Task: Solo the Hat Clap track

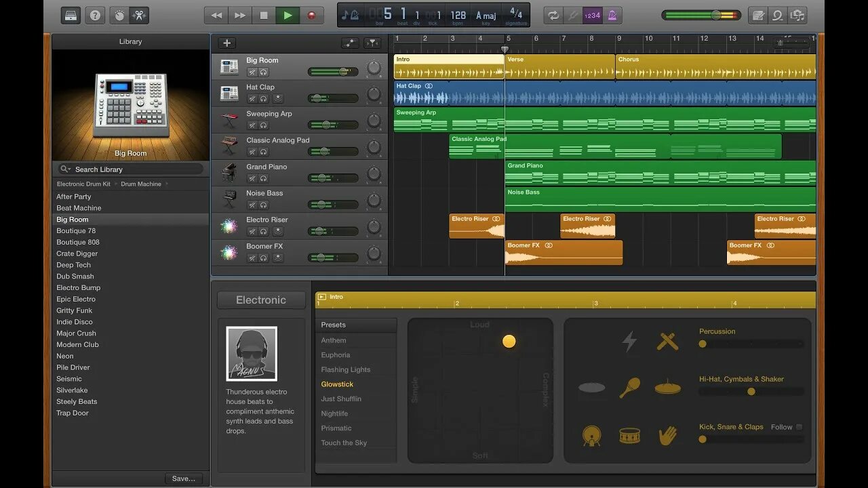Action: click(264, 98)
